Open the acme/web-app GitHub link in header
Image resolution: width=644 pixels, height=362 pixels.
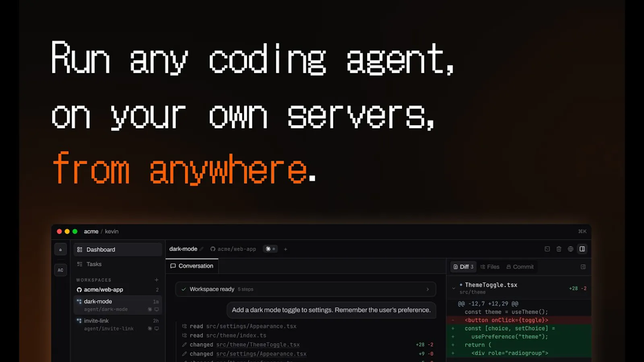[x=233, y=249]
